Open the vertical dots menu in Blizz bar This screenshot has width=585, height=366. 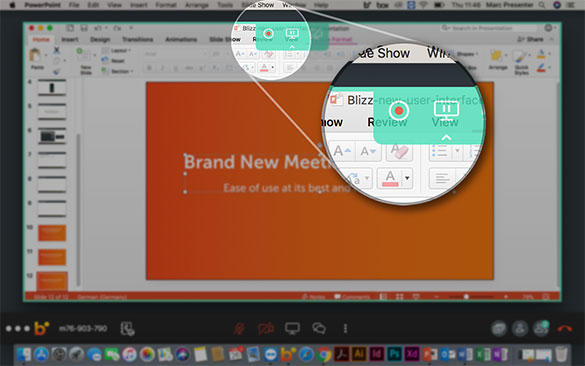[345, 328]
